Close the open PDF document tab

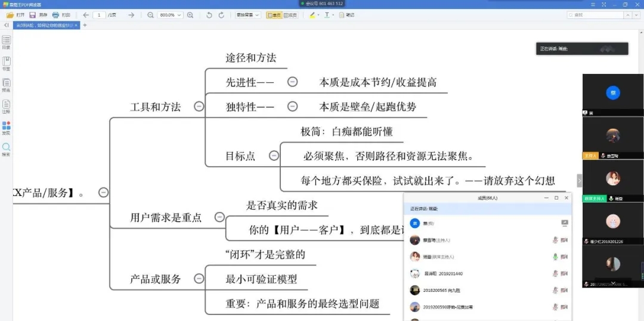pyautogui.click(x=76, y=26)
